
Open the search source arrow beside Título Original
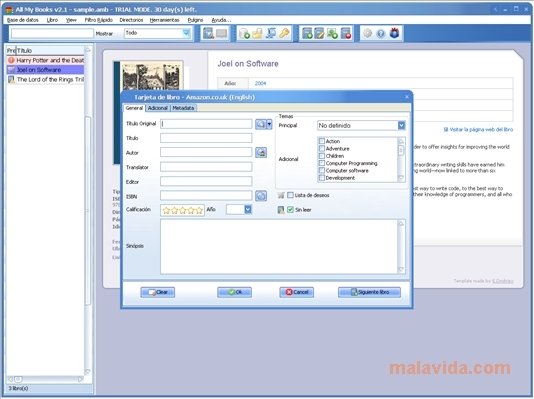click(x=269, y=124)
